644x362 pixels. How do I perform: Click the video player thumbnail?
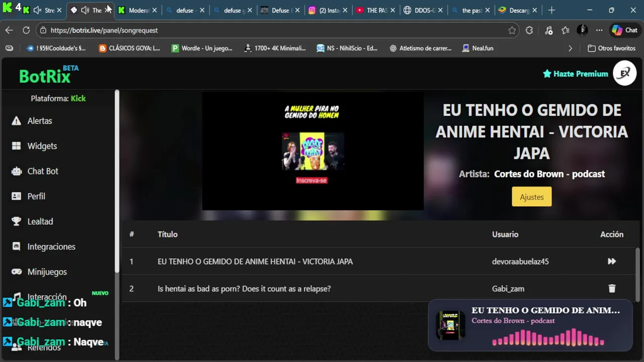[x=312, y=151]
